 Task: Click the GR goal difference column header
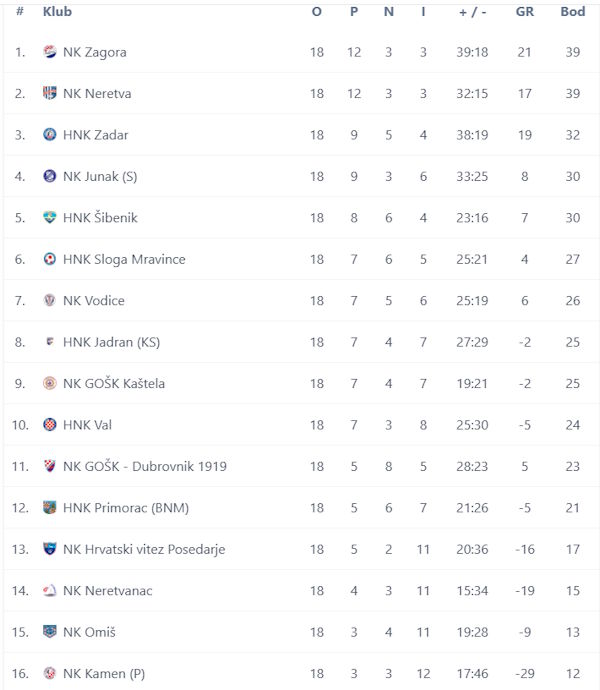524,12
